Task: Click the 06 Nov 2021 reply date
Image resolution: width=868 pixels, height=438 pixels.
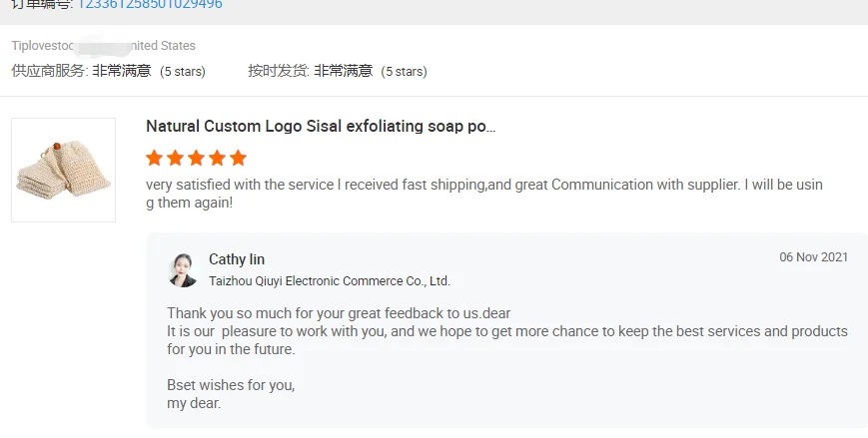Action: point(813,257)
